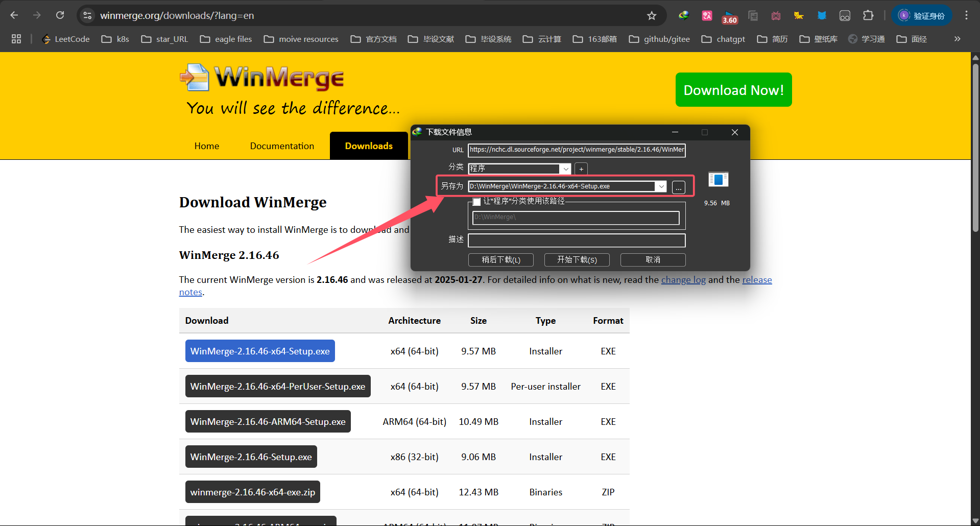
Task: Open the k8s bookmark folder
Action: [x=115, y=39]
